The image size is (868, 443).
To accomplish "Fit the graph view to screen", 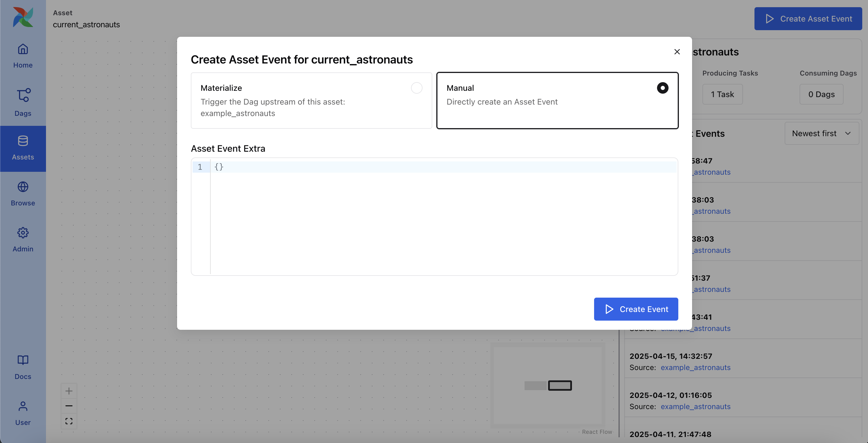I will (x=69, y=421).
